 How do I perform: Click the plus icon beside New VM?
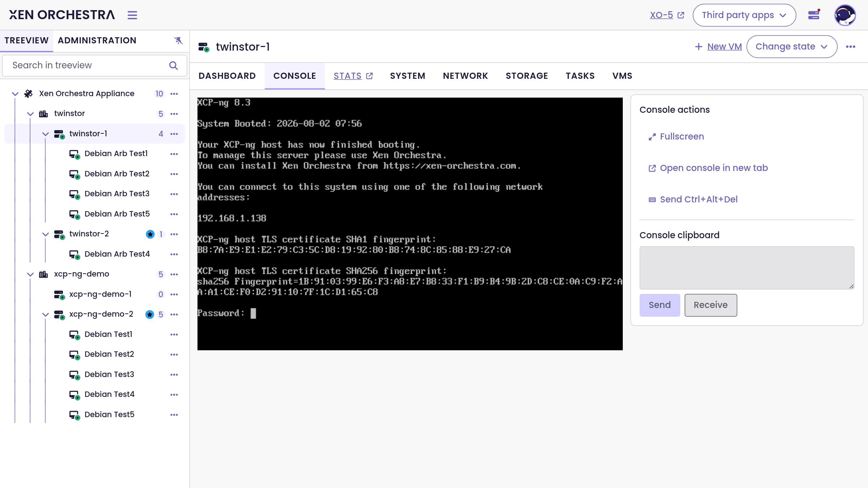pos(699,47)
